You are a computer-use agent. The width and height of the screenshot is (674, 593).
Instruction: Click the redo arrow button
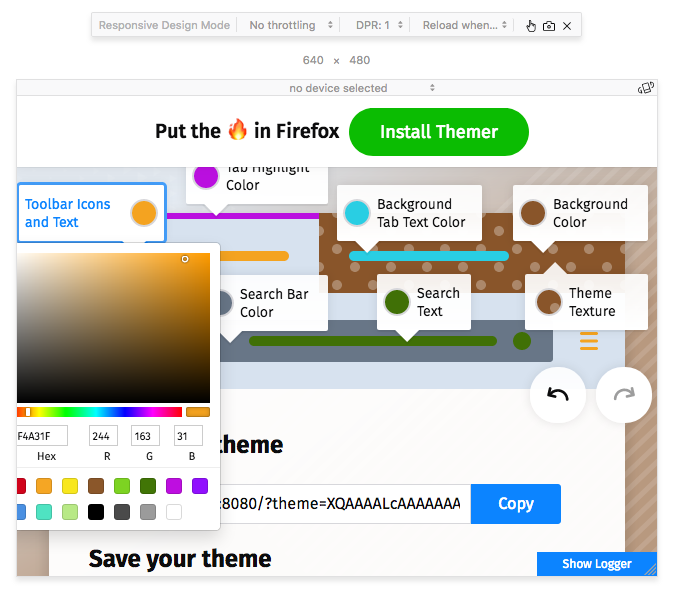[624, 394]
